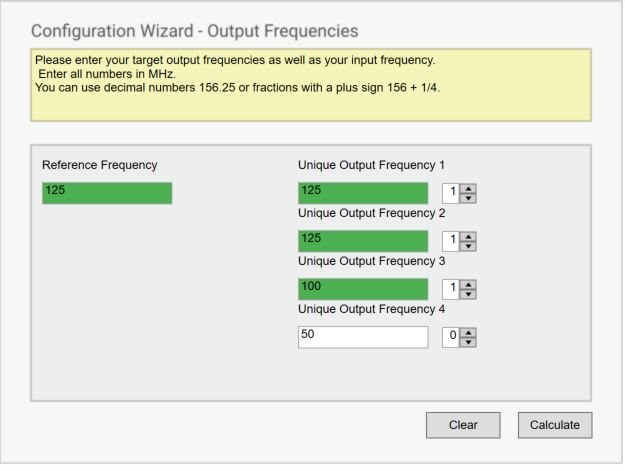Select the Unique Output Frequency 2 field

[x=363, y=241]
